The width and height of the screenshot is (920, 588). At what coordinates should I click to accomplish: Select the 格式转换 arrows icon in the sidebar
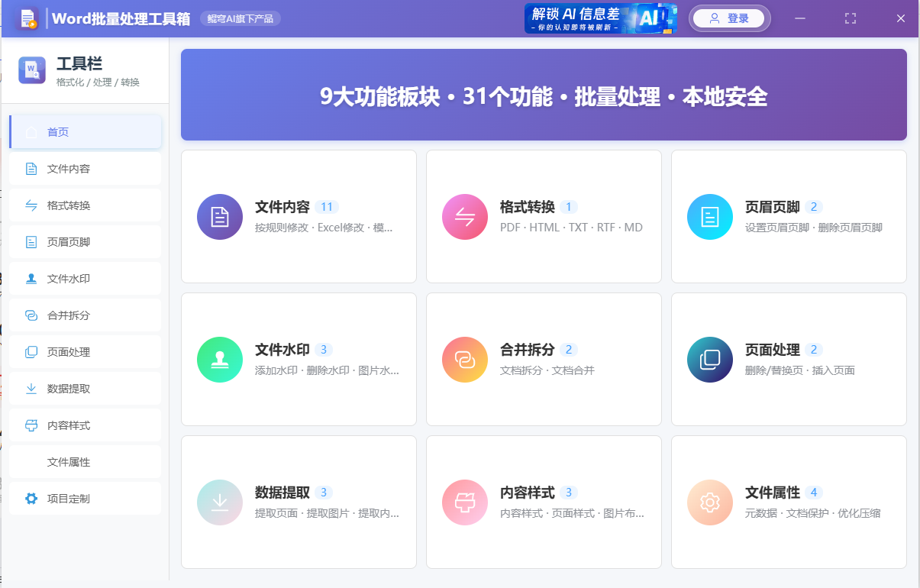point(31,205)
